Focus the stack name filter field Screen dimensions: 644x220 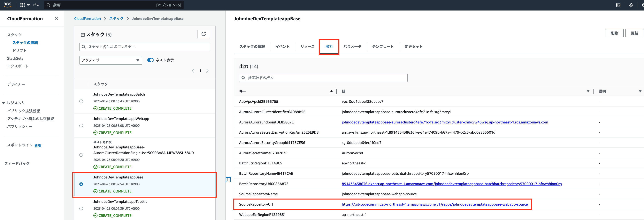[144, 47]
